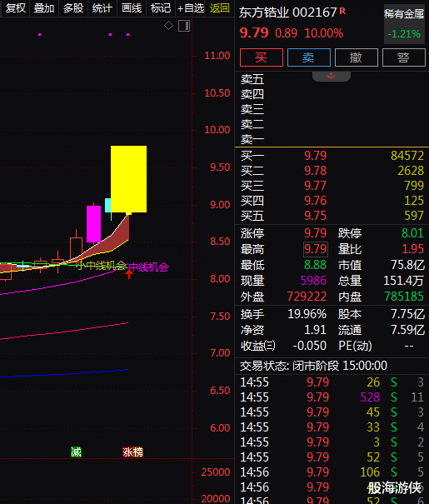Click the 14:56 tick with volume 106

(332, 472)
